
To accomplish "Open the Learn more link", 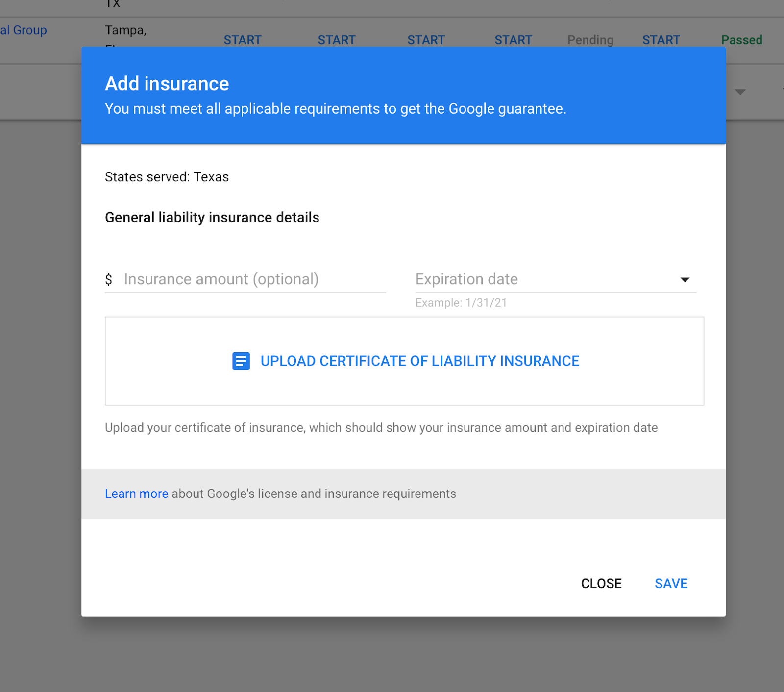I will [x=136, y=494].
